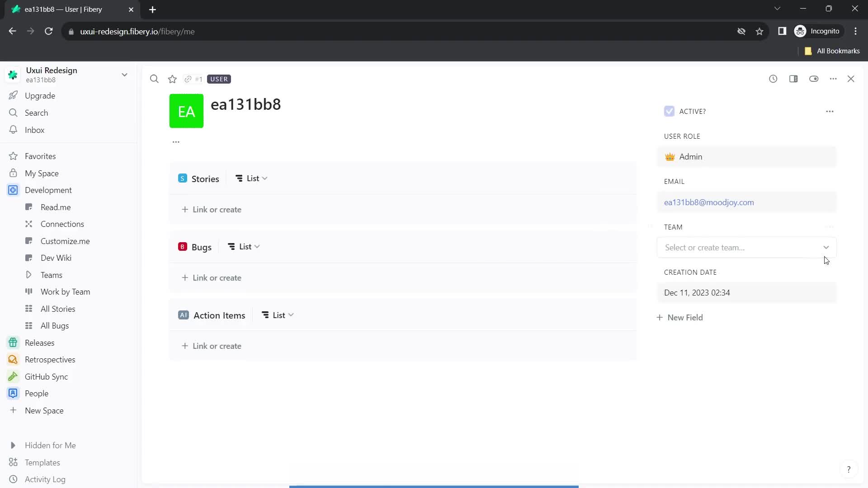Click the star/bookmark icon in toolbar
The height and width of the screenshot is (488, 868).
click(173, 79)
